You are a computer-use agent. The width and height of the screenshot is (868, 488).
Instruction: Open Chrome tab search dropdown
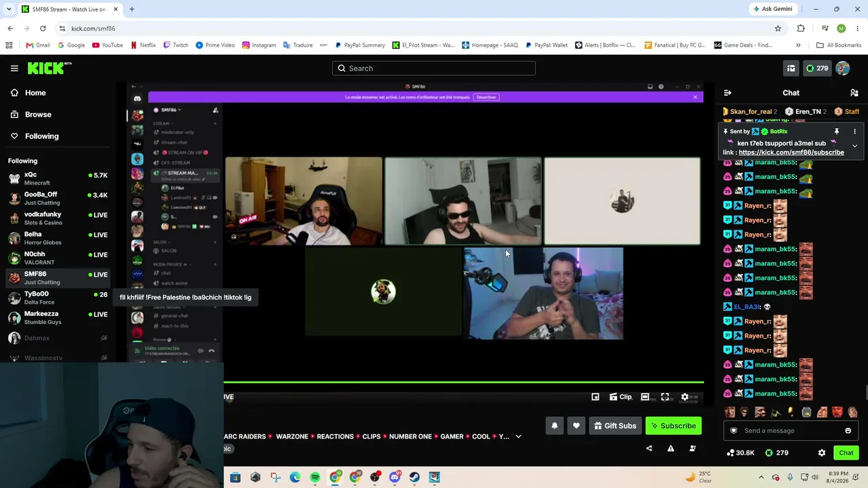(x=9, y=9)
